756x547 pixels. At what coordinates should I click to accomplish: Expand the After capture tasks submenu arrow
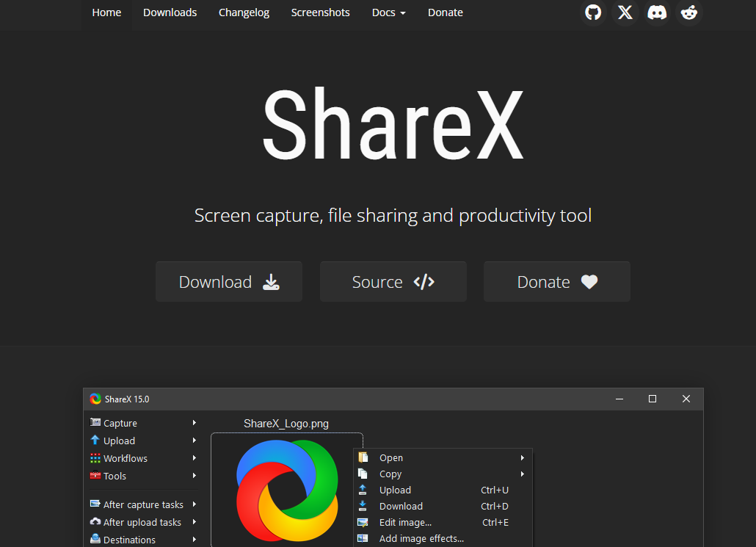tap(195, 504)
